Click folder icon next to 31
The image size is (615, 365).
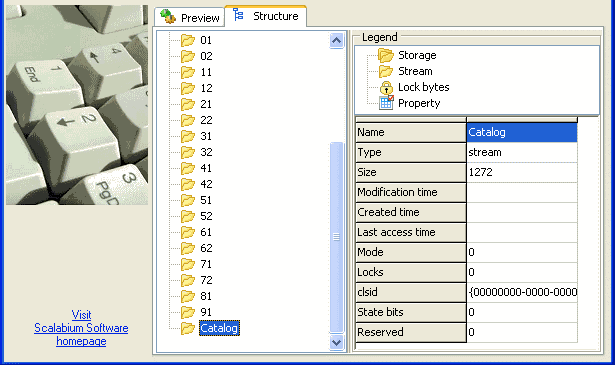point(188,136)
